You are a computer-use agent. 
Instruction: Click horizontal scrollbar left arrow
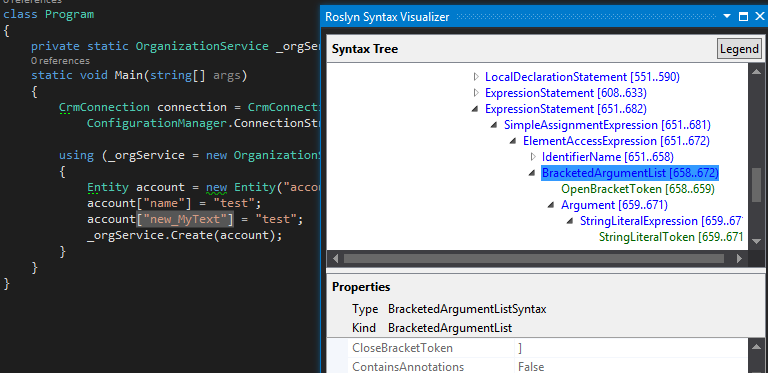pyautogui.click(x=336, y=258)
